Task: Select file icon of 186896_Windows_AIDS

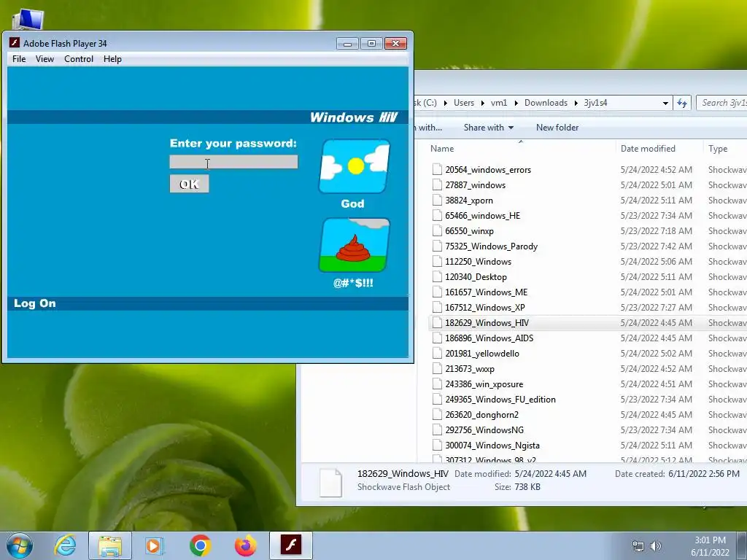Action: [x=437, y=338]
